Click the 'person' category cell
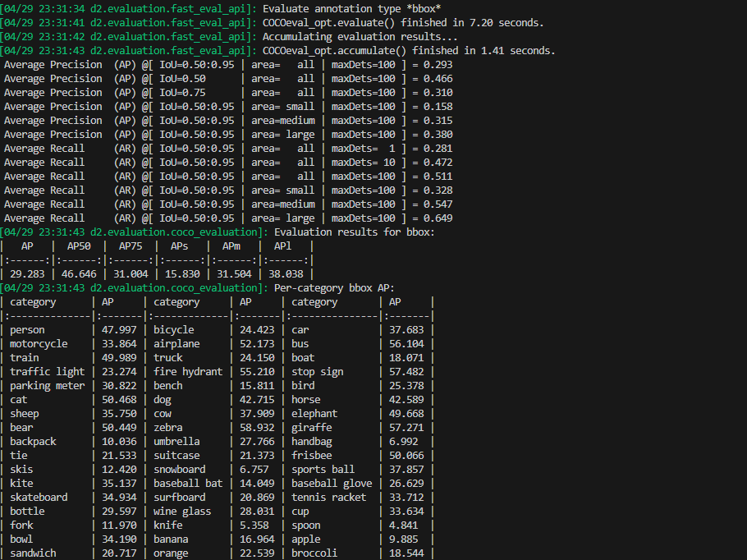This screenshot has height=560, width=747. tap(27, 330)
